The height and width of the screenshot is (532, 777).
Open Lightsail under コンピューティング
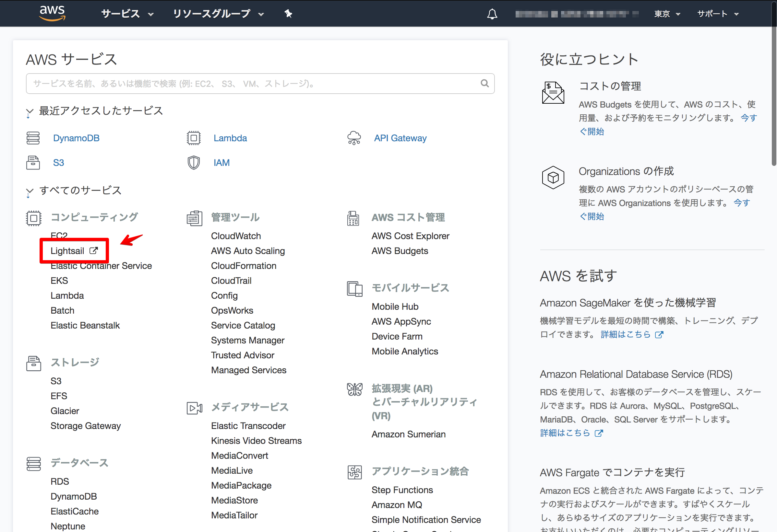(x=67, y=251)
